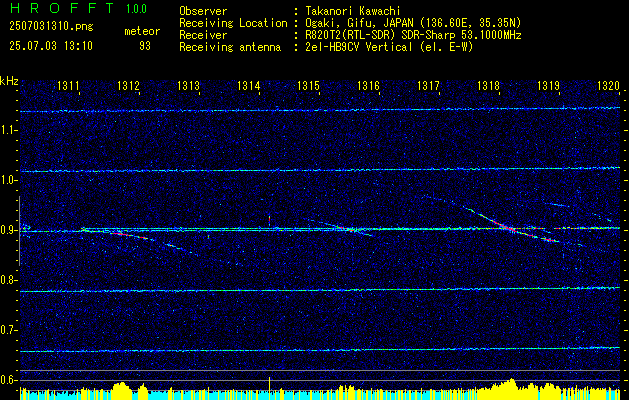
Task: Click the filename 2507031310.png
Action: click(x=51, y=27)
